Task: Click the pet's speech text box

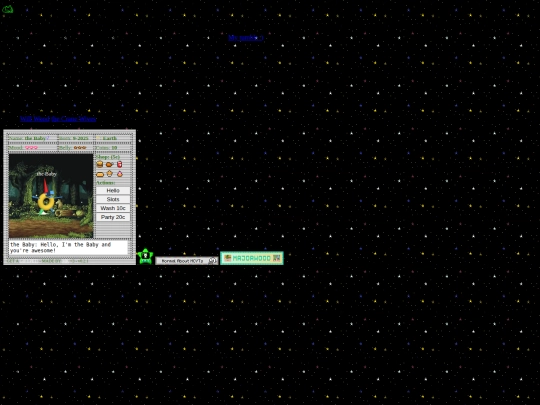Action: [x=69, y=248]
